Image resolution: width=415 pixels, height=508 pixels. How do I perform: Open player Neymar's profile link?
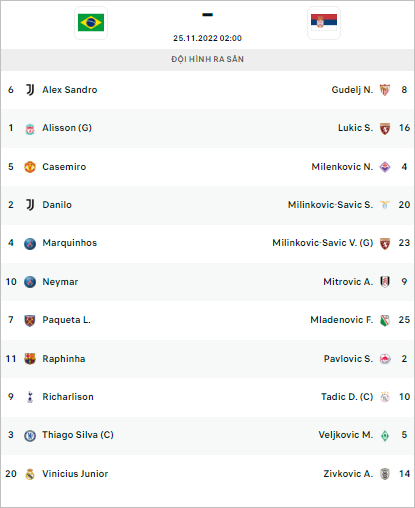point(60,282)
